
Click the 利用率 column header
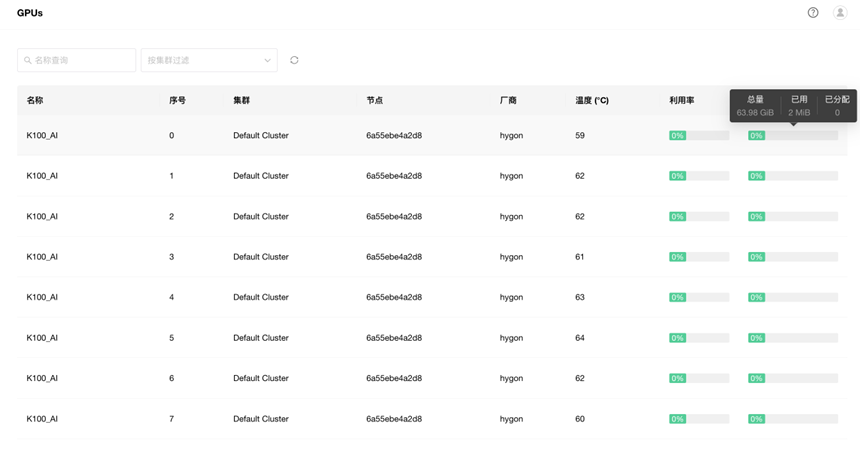click(x=681, y=100)
